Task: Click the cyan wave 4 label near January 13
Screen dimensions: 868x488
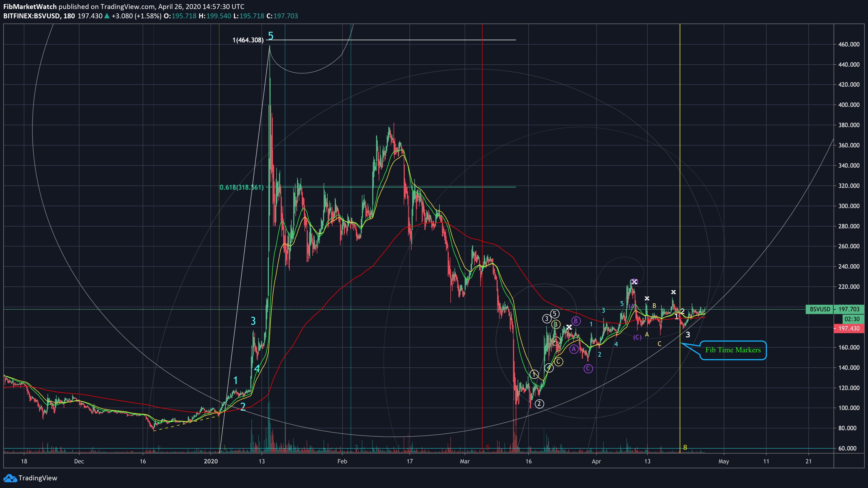Action: (257, 369)
